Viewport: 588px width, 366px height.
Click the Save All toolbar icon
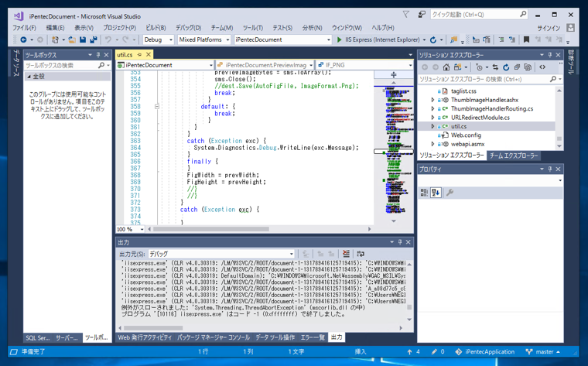93,39
